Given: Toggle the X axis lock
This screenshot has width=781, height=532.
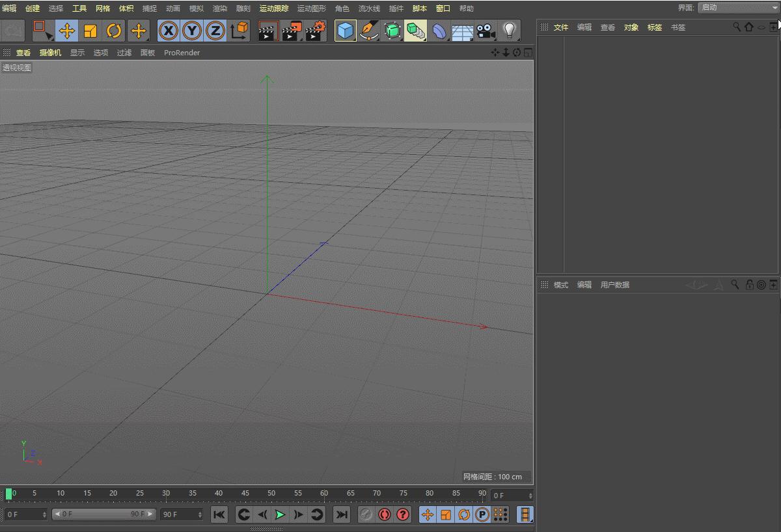Looking at the screenshot, I should (x=169, y=31).
